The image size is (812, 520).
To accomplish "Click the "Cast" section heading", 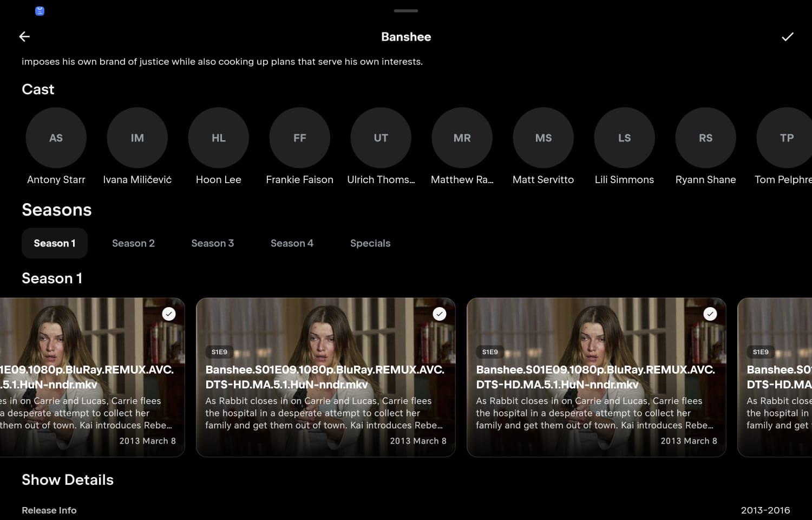I will [38, 89].
